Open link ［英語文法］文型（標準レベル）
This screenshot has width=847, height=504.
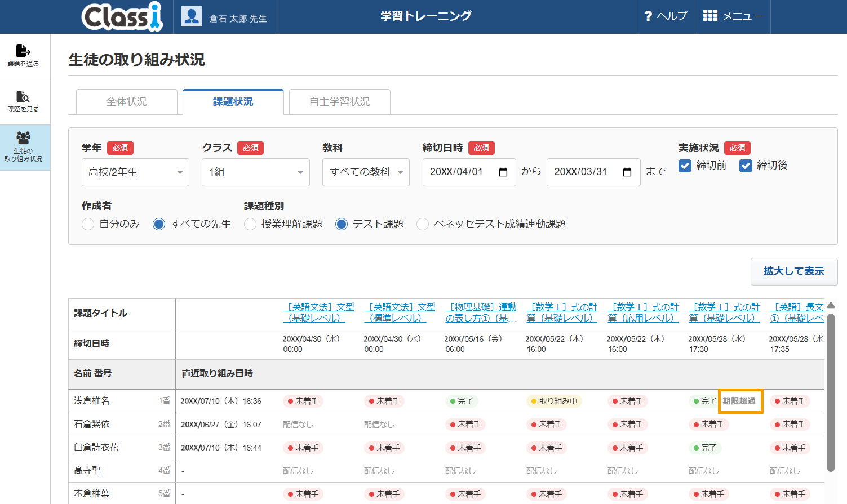[400, 313]
